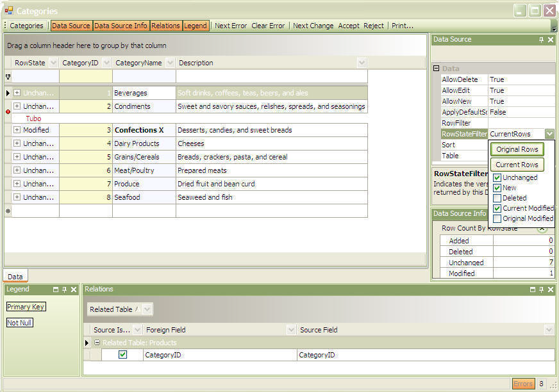Collapse the Related Table: Products group
Image resolution: width=559 pixels, height=392 pixels.
(x=97, y=343)
